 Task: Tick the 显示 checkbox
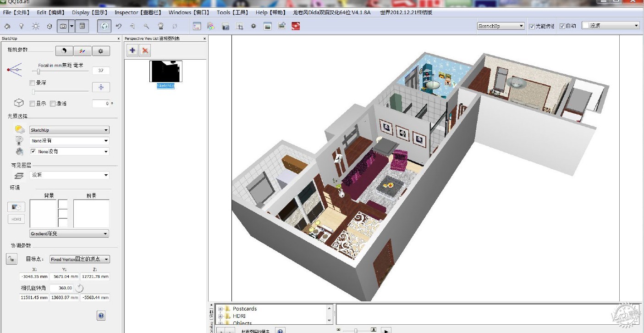pos(32,104)
